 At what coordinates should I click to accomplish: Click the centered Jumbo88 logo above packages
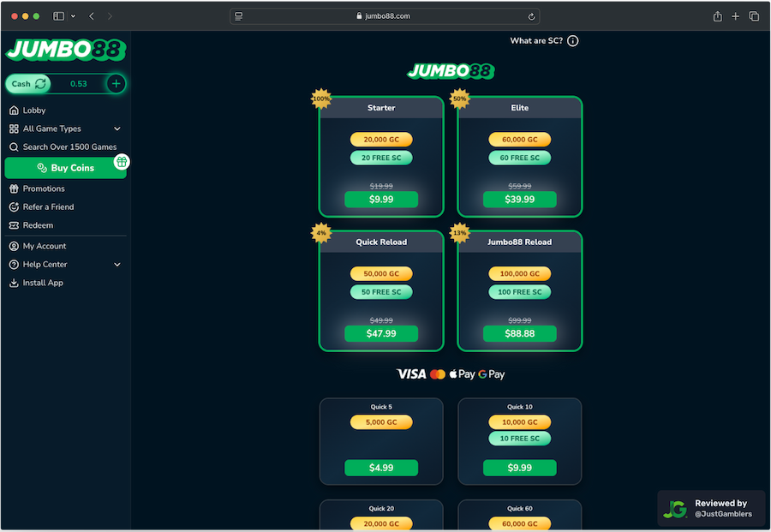[x=451, y=71]
